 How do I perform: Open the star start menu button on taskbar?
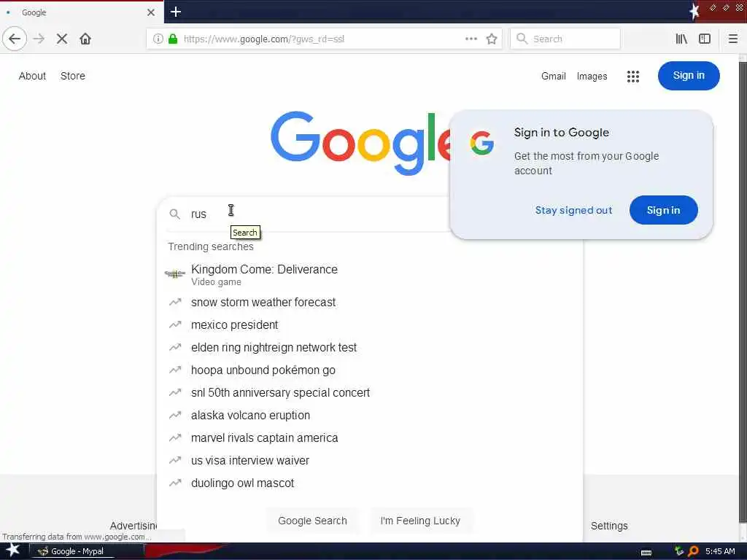tap(13, 550)
